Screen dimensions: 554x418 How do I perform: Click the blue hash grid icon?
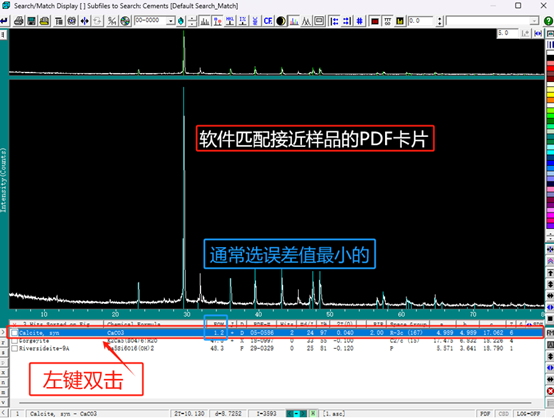coord(360,21)
